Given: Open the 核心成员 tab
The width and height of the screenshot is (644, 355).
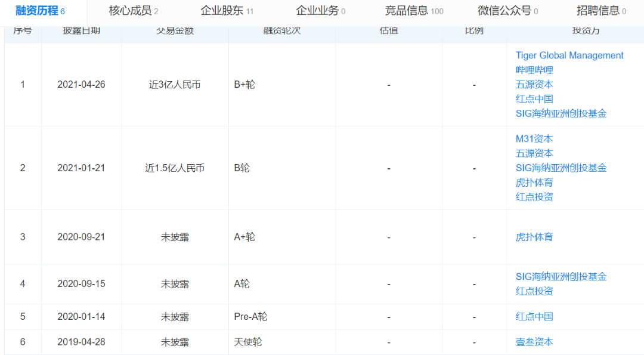Looking at the screenshot, I should 134,11.
